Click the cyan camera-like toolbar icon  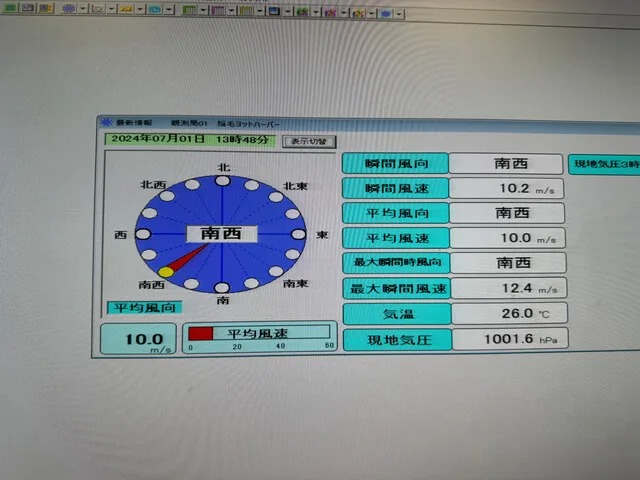click(x=154, y=10)
